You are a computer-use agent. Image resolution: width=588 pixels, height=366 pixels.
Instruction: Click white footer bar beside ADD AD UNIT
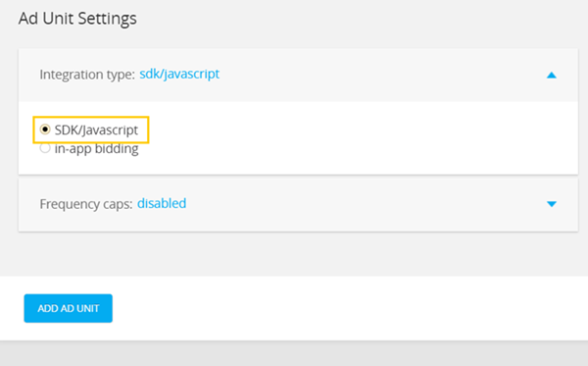pos(349,308)
